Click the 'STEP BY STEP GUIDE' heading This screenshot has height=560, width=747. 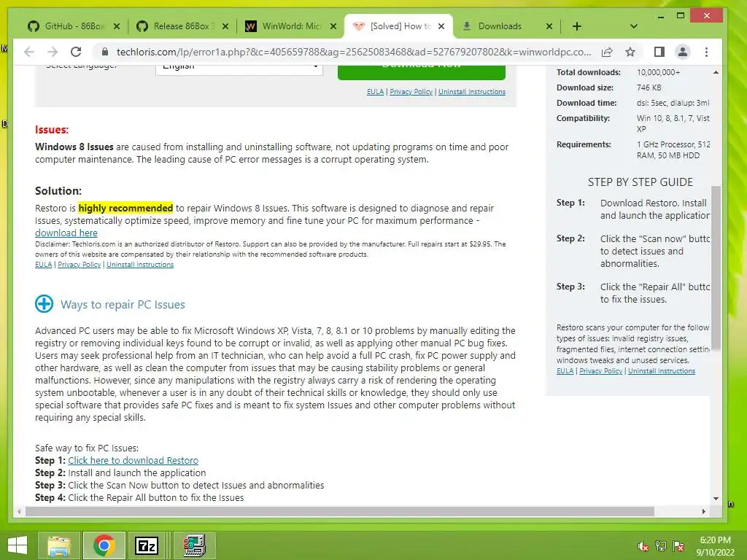[640, 182]
